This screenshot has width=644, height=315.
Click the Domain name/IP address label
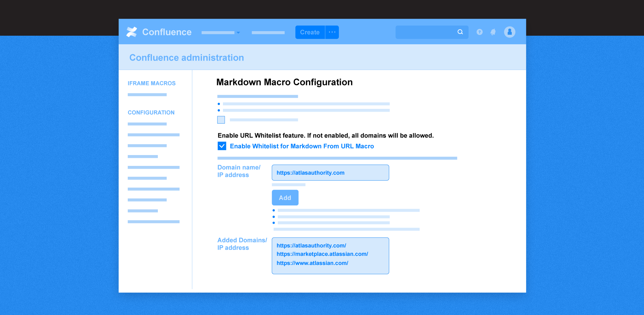(x=239, y=171)
